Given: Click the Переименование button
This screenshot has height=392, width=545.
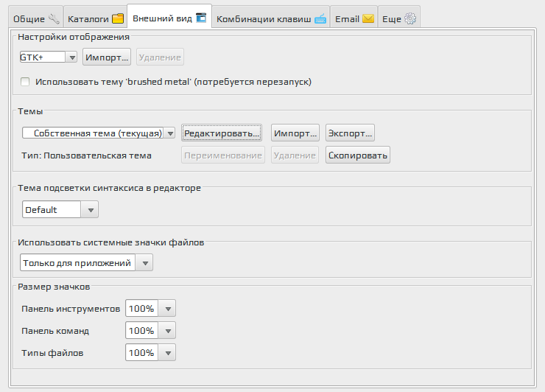Looking at the screenshot, I should click(223, 155).
